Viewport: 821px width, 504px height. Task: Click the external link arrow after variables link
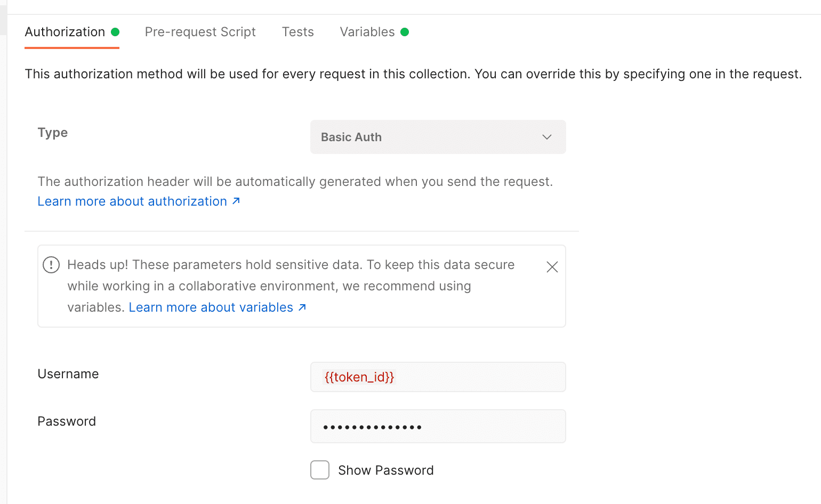[302, 307]
